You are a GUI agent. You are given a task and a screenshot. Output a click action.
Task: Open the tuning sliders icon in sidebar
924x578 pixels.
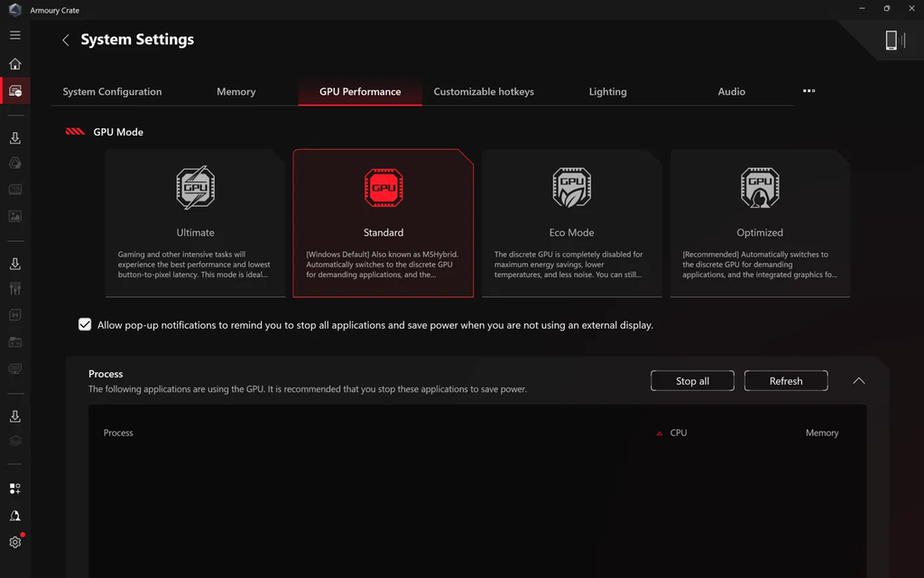click(15, 288)
